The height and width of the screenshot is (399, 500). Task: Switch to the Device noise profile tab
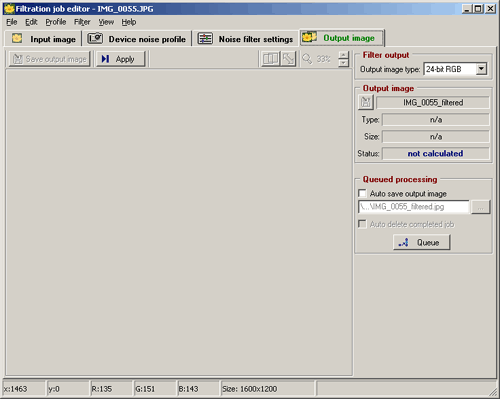[137, 39]
